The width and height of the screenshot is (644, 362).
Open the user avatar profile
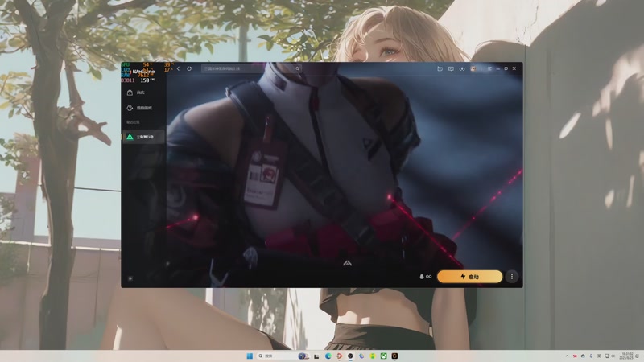pyautogui.click(x=473, y=68)
